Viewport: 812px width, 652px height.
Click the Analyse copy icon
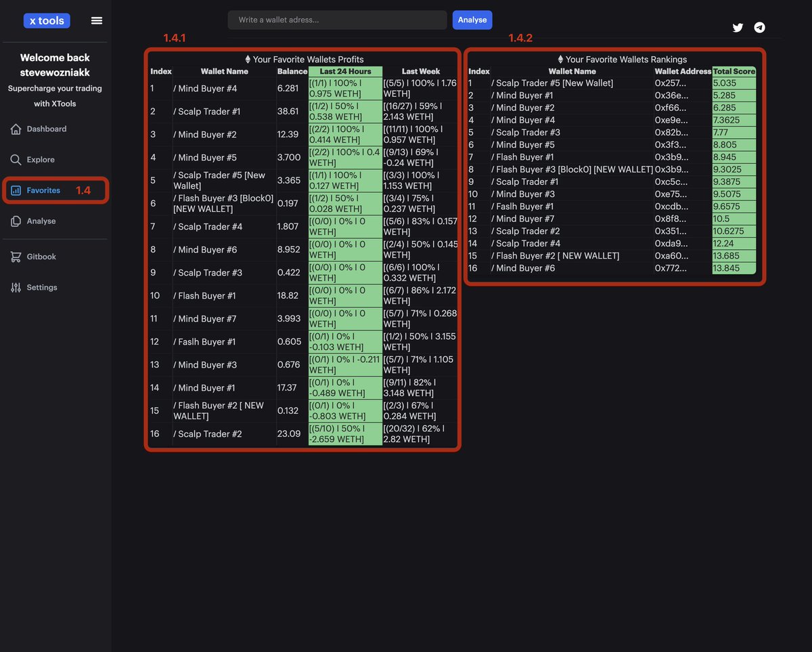(x=16, y=221)
